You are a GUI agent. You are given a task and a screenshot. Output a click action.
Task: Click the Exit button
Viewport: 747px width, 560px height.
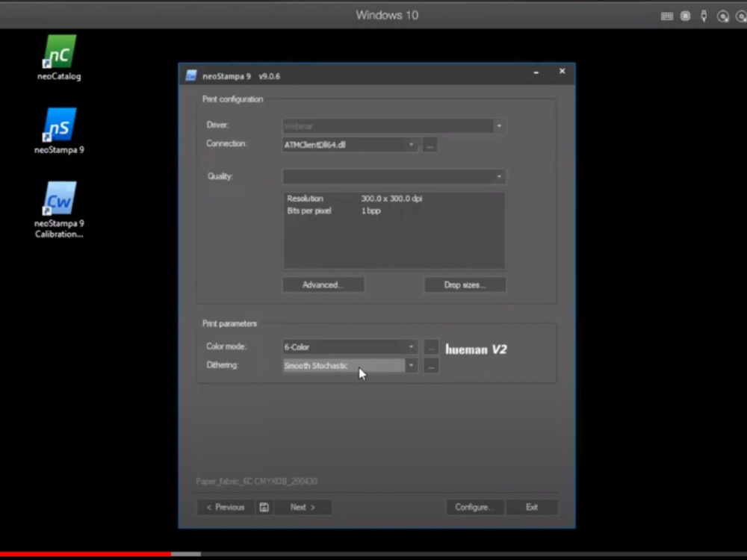pyautogui.click(x=532, y=507)
